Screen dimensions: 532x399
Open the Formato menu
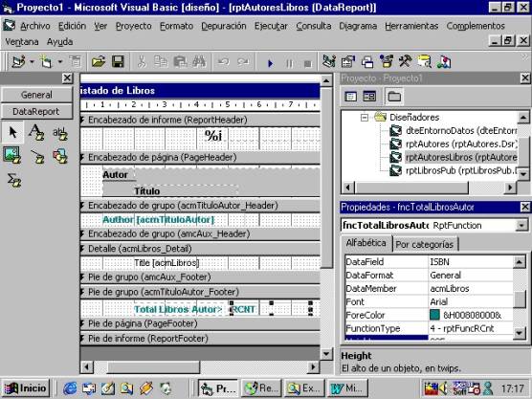click(x=176, y=26)
